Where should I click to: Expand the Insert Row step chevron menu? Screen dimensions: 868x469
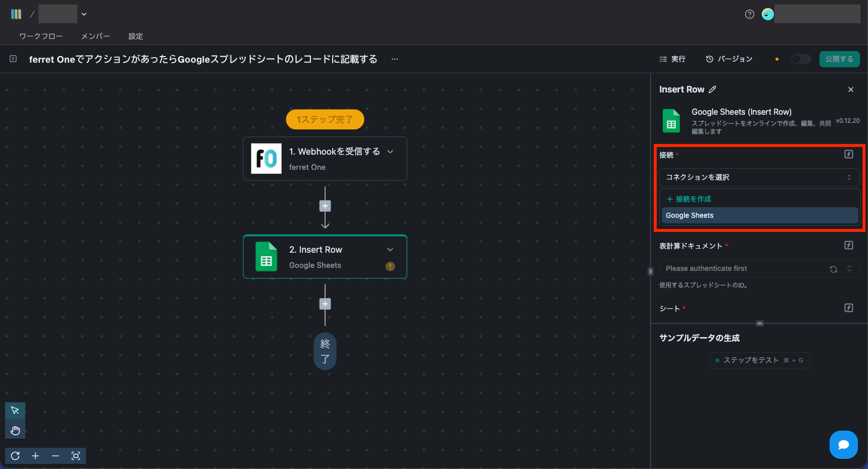[390, 250]
